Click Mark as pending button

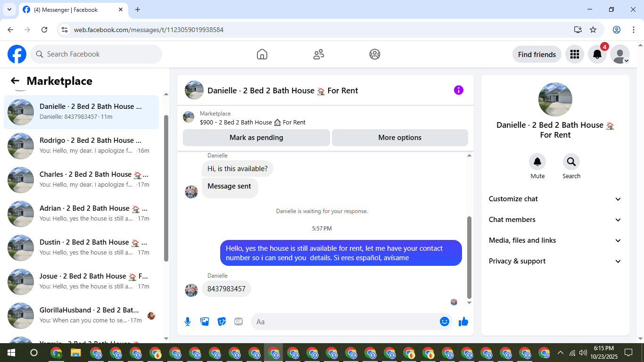[256, 138]
